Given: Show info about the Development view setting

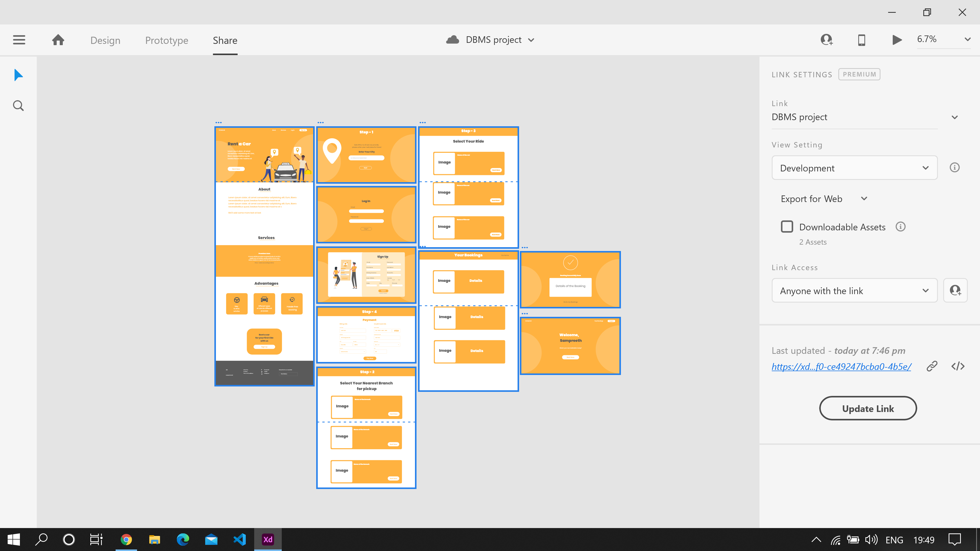Looking at the screenshot, I should (954, 167).
